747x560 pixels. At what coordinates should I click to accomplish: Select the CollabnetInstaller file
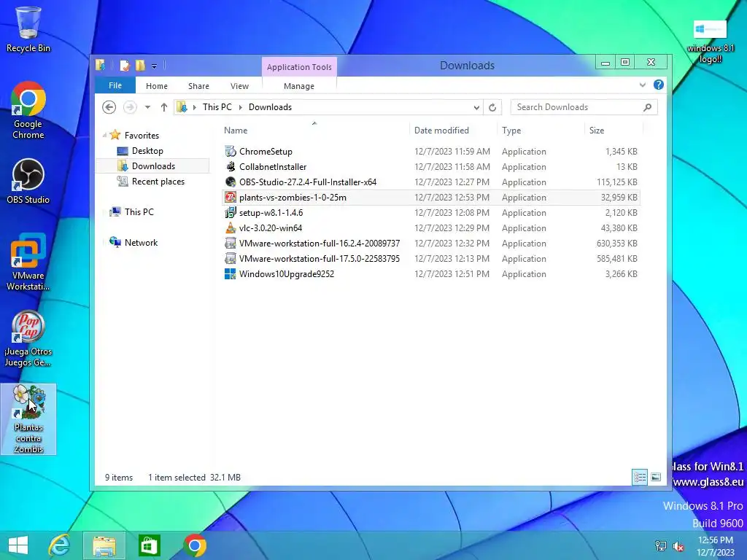[273, 167]
